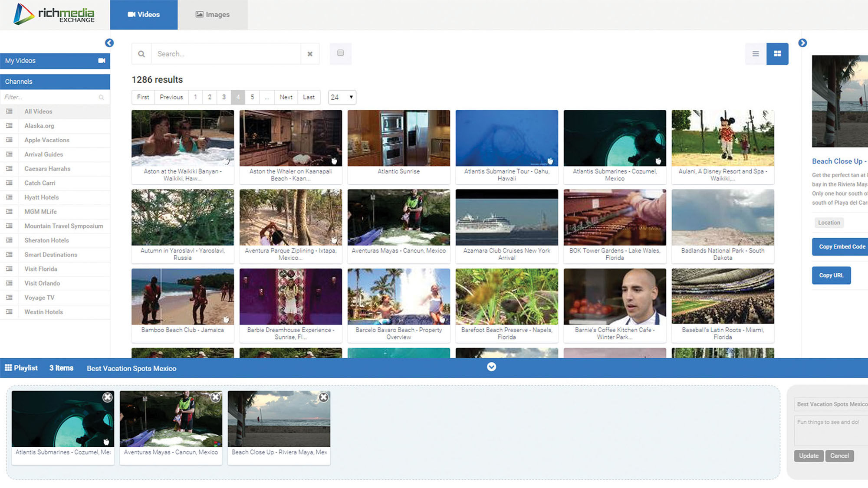Screen dimensions: 868x488
Task: Open the Beach Close Up title link
Action: pos(839,161)
